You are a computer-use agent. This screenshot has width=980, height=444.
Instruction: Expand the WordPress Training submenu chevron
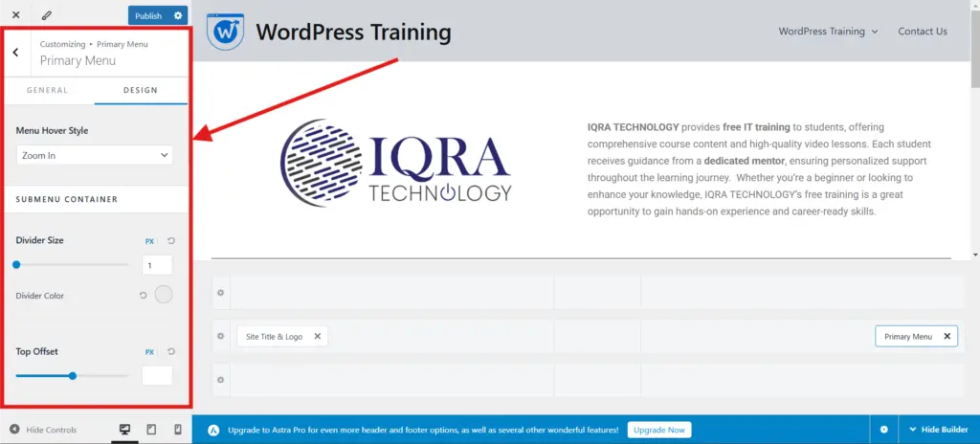pos(875,32)
